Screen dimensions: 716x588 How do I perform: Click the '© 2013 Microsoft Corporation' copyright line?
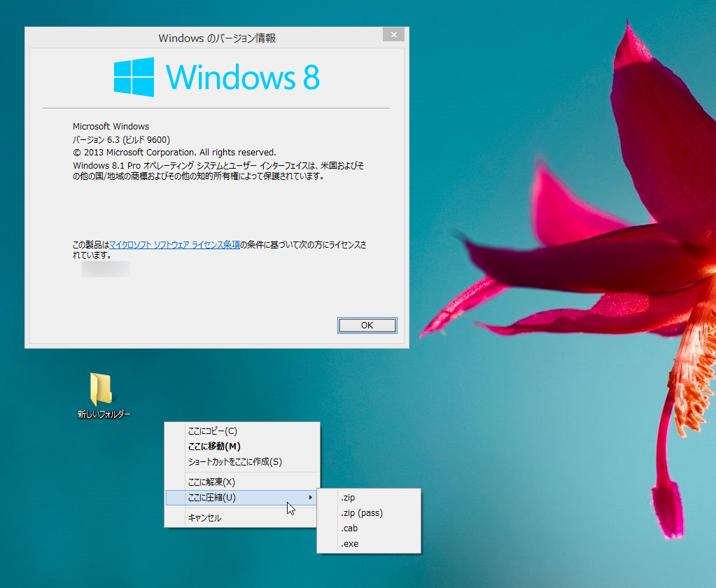(174, 153)
